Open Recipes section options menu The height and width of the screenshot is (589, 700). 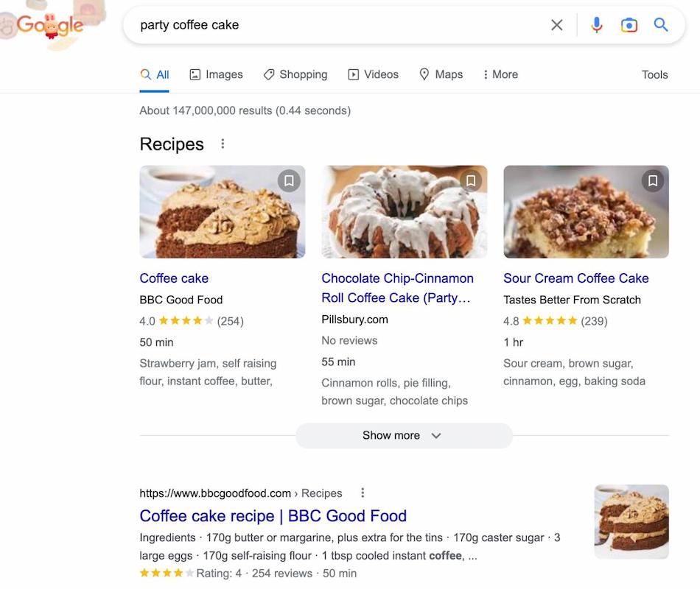[x=223, y=144]
